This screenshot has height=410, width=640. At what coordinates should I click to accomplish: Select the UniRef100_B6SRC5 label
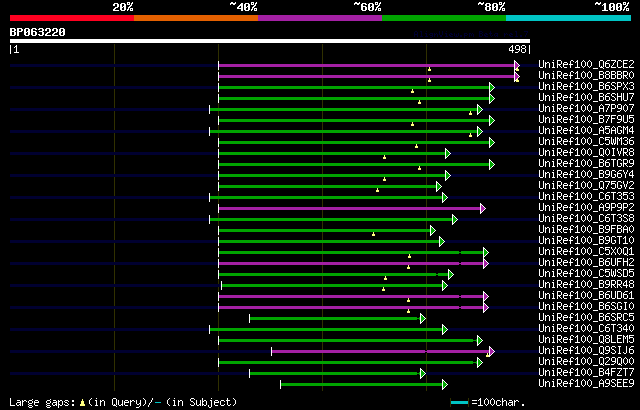[586, 318]
